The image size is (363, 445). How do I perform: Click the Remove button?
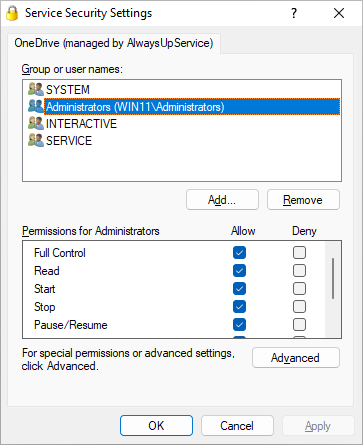coord(303,200)
